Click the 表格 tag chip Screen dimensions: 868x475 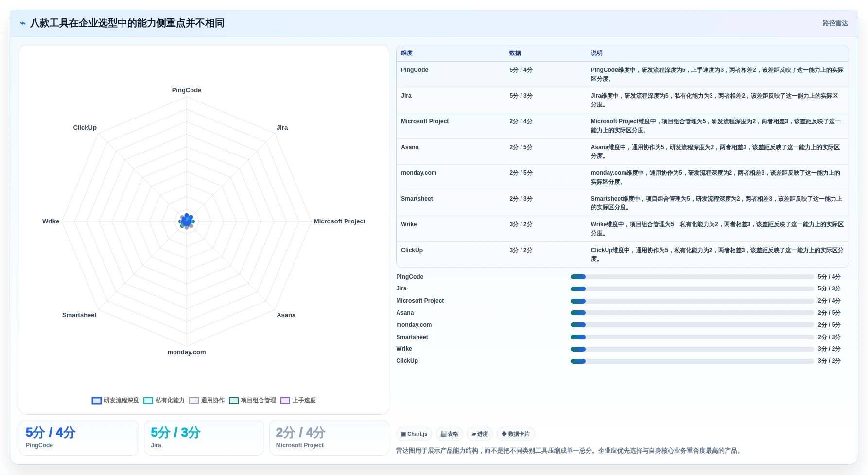click(x=450, y=434)
